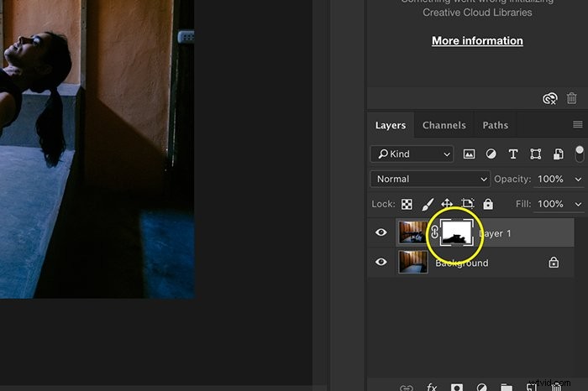This screenshot has width=588, height=391.
Task: Click the Background layer lock icon
Action: coord(554,262)
